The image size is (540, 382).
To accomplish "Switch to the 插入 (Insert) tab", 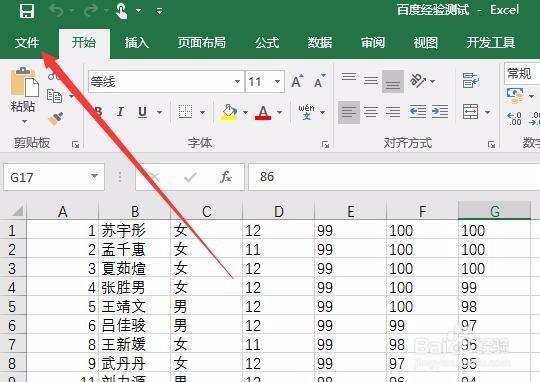I will tap(137, 43).
